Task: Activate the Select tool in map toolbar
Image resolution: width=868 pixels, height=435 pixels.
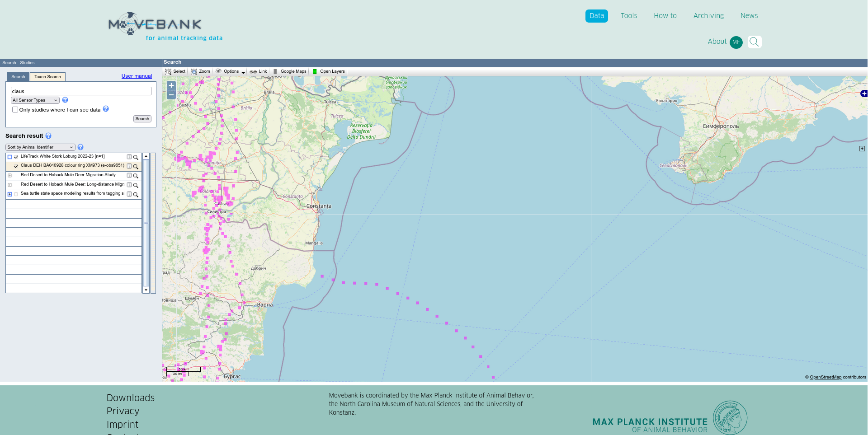Action: (175, 71)
